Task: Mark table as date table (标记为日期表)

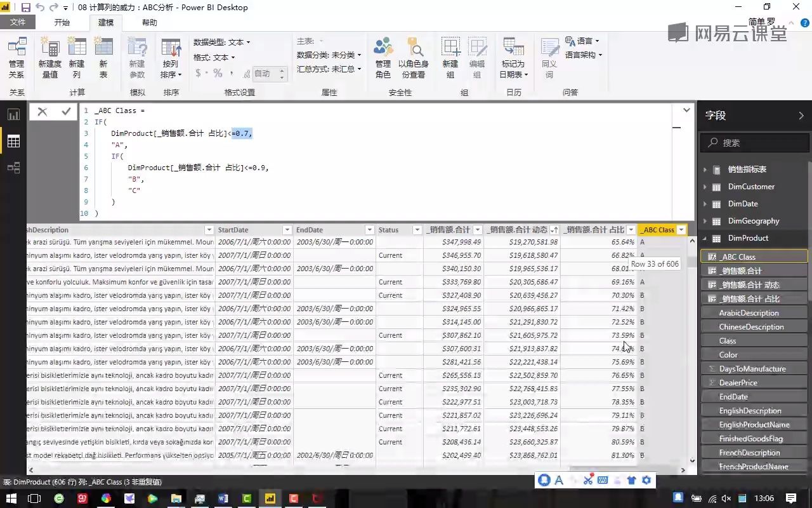Action: [x=513, y=56]
